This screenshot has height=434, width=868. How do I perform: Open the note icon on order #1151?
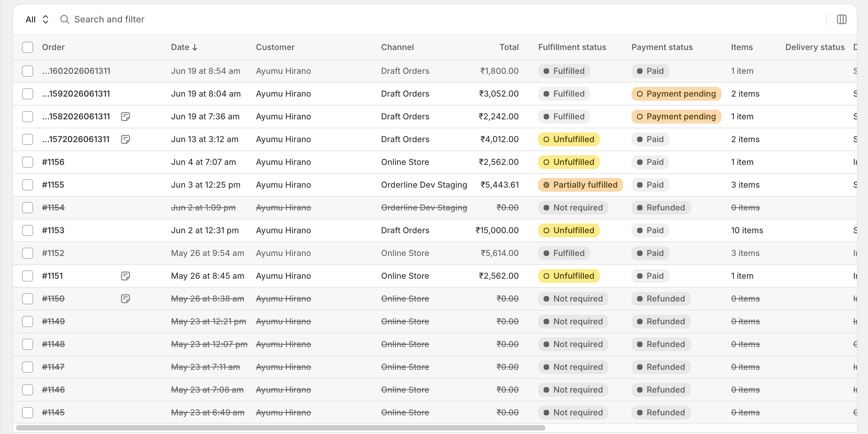125,276
